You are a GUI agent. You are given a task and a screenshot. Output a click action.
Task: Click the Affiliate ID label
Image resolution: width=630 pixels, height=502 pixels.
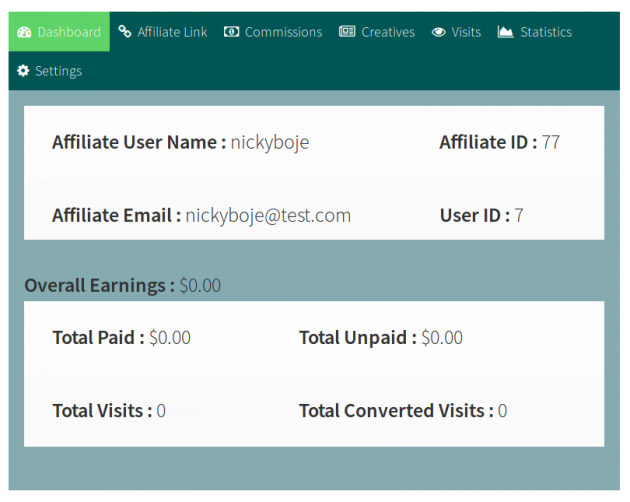pyautogui.click(x=488, y=142)
